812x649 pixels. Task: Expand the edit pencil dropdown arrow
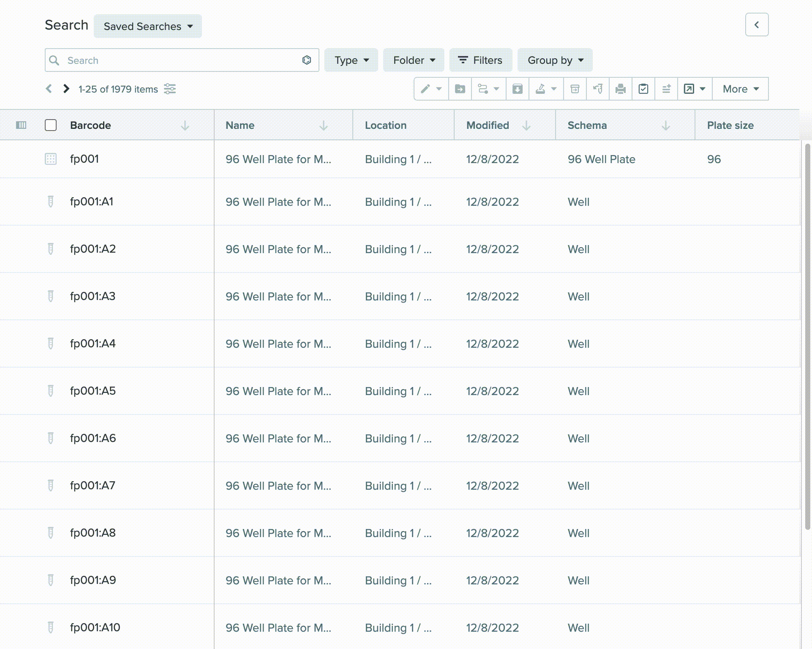439,89
